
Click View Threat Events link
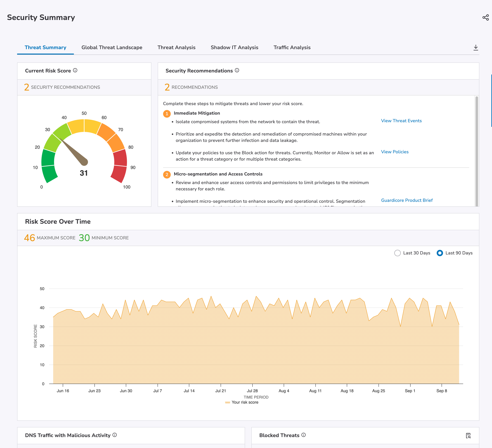401,121
